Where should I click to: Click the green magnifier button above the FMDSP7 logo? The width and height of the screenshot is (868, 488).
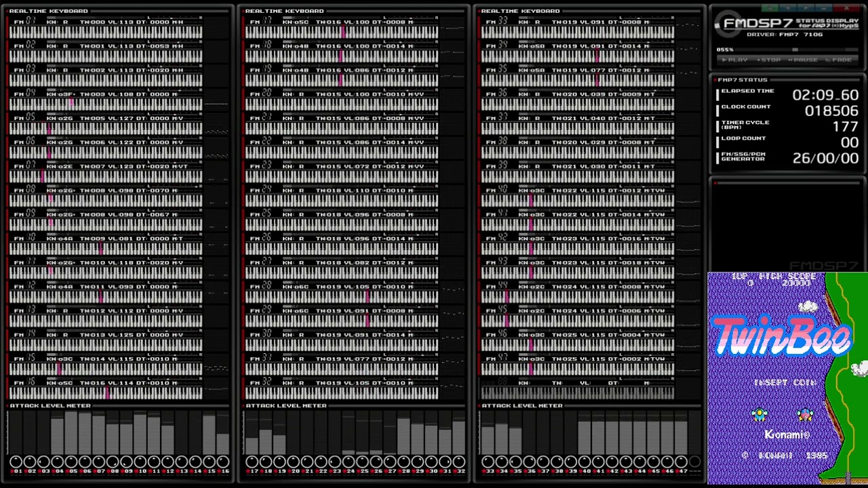pyautogui.click(x=769, y=8)
